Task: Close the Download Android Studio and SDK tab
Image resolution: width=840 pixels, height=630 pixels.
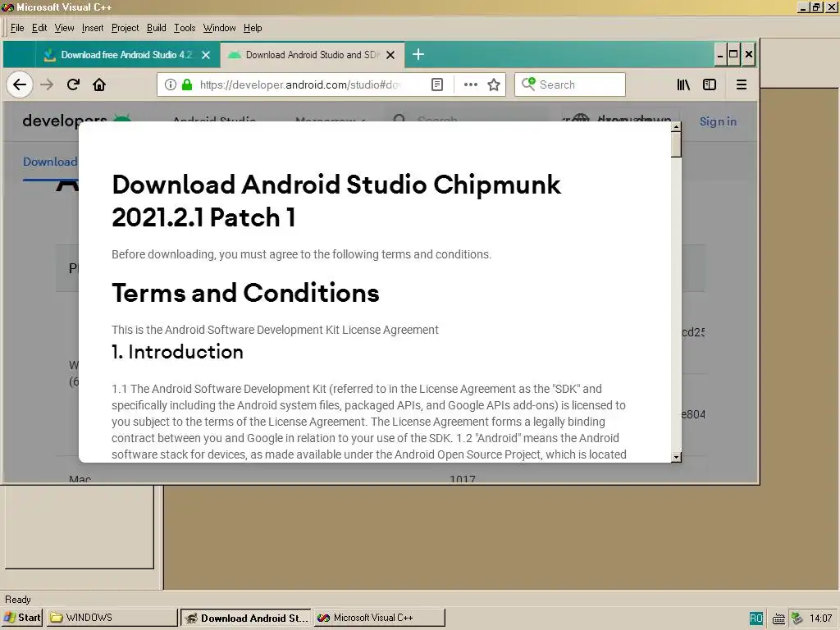Action: click(390, 55)
